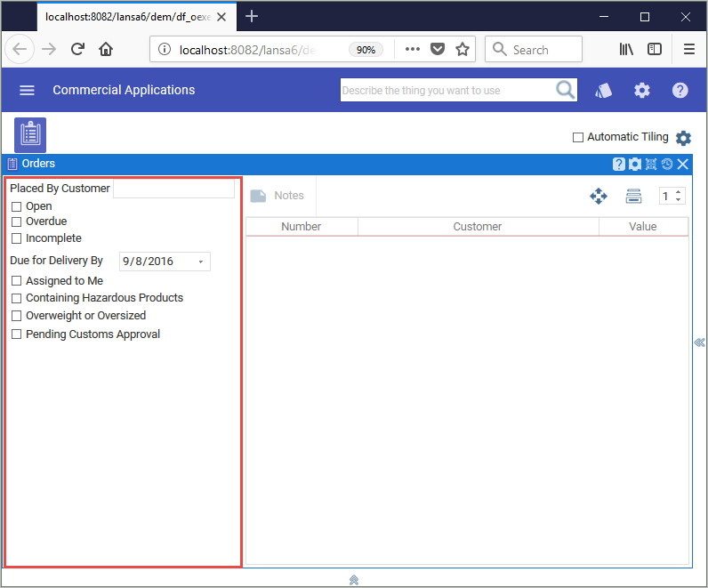This screenshot has height=588, width=708.
Task: Open Orders panel settings gear icon
Action: click(635, 164)
